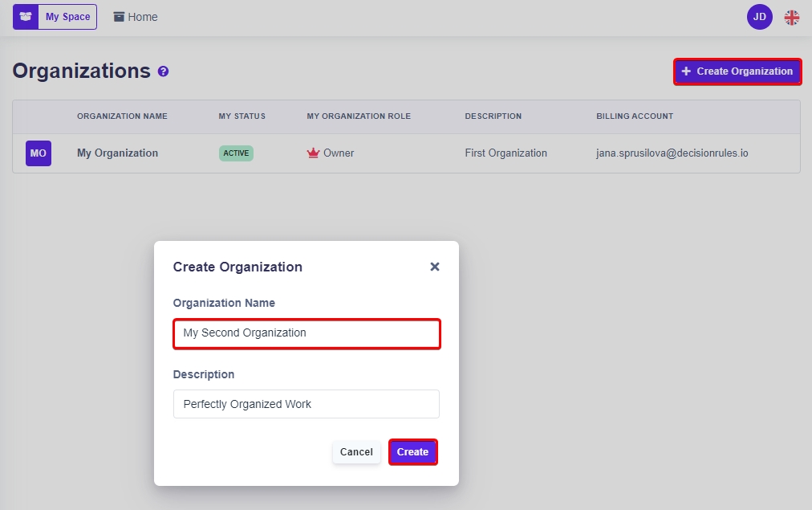Click the Billing Account column header
Screen dimensions: 812x510
click(x=634, y=116)
